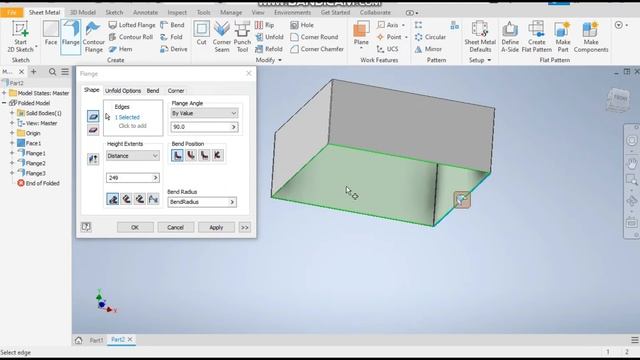Image resolution: width=640 pixels, height=360 pixels.
Task: Select first Bend Position option
Action: [x=177, y=155]
